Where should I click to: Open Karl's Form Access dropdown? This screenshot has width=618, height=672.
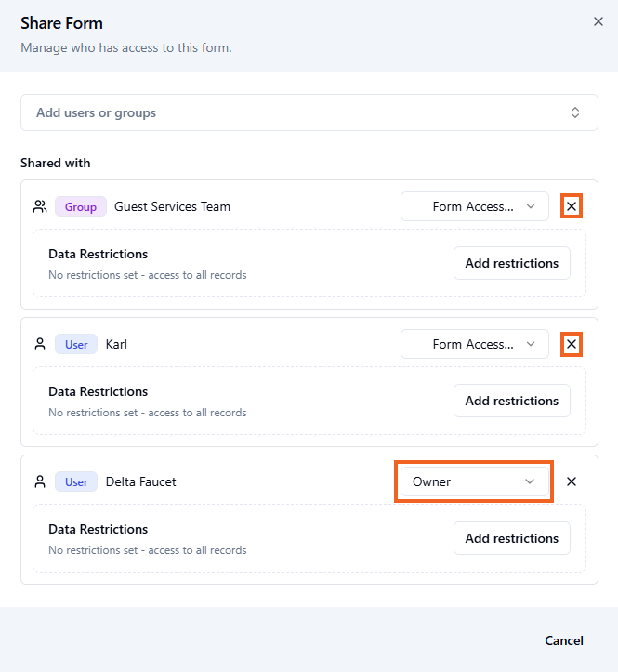[x=474, y=344]
